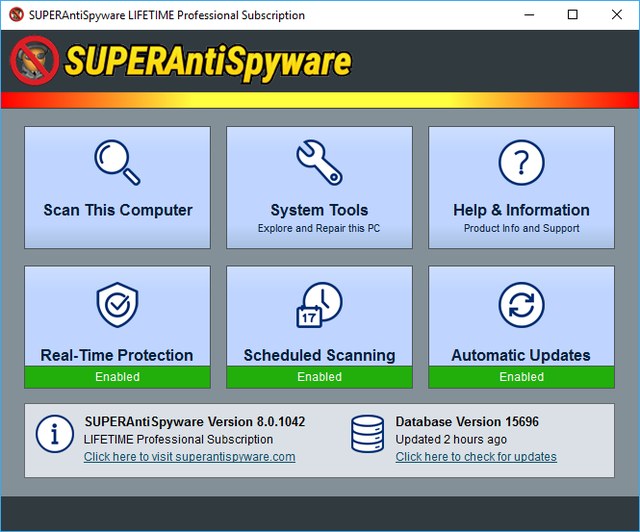This screenshot has height=532, width=640.
Task: Click the shield Real-Time Protection icon
Action: coord(117,305)
